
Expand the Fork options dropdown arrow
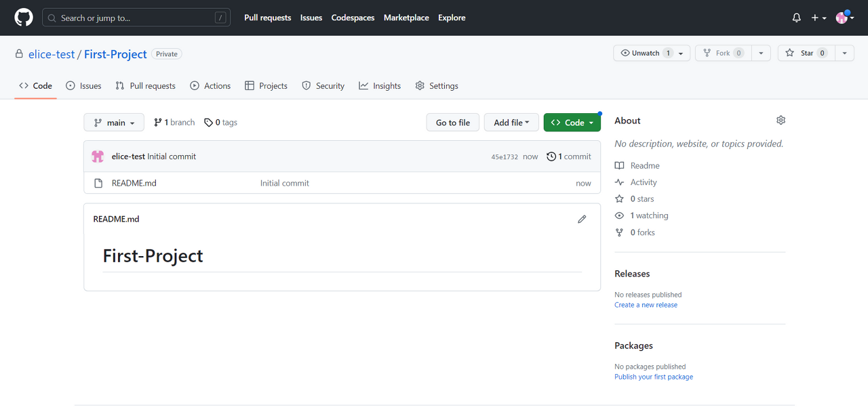[x=761, y=53]
